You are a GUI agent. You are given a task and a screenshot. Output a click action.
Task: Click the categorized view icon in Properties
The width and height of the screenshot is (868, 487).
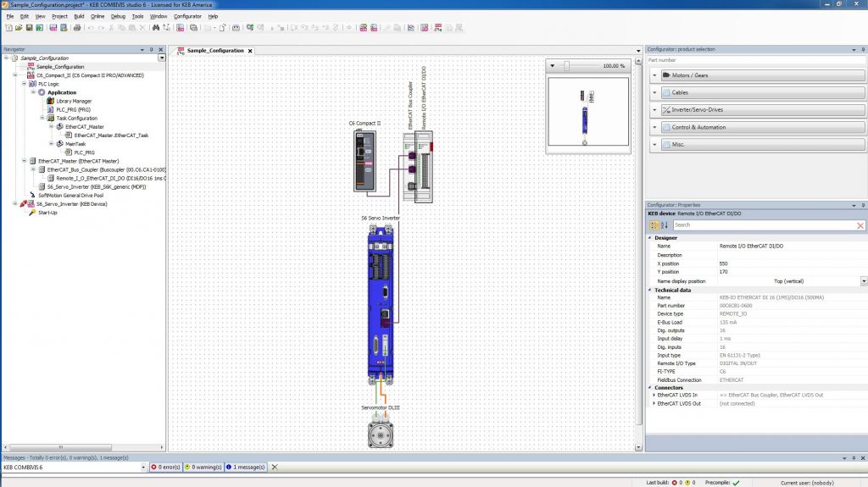pyautogui.click(x=654, y=225)
